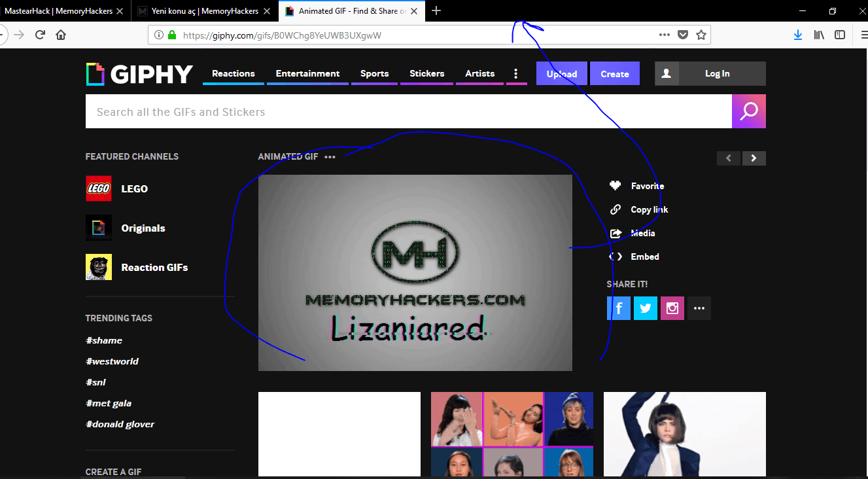
Task: Open the Embed option
Action: (644, 257)
